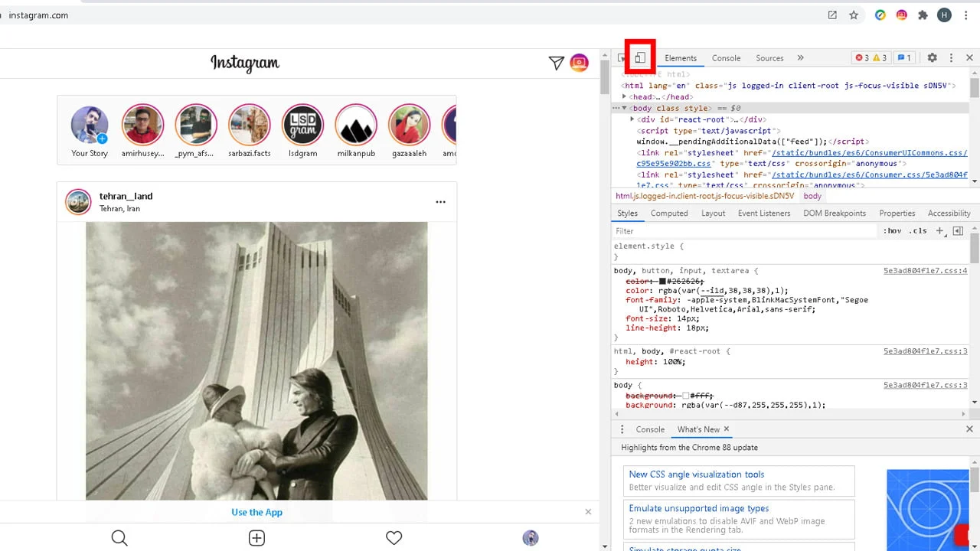Select the Computed styles tab
This screenshot has height=551, width=980.
pos(669,214)
